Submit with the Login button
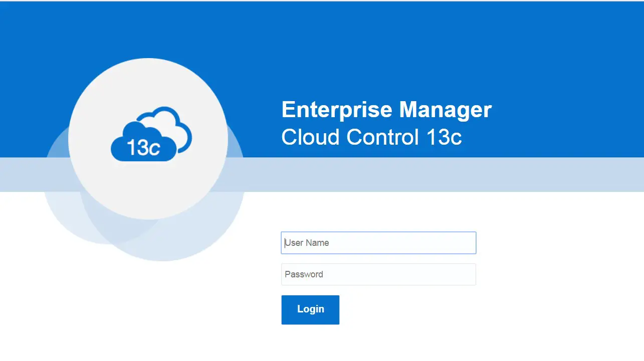The image size is (644, 361). point(310,309)
